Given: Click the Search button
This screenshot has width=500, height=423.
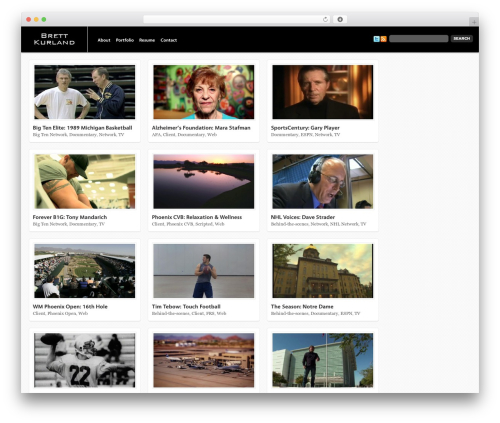Looking at the screenshot, I should (462, 39).
